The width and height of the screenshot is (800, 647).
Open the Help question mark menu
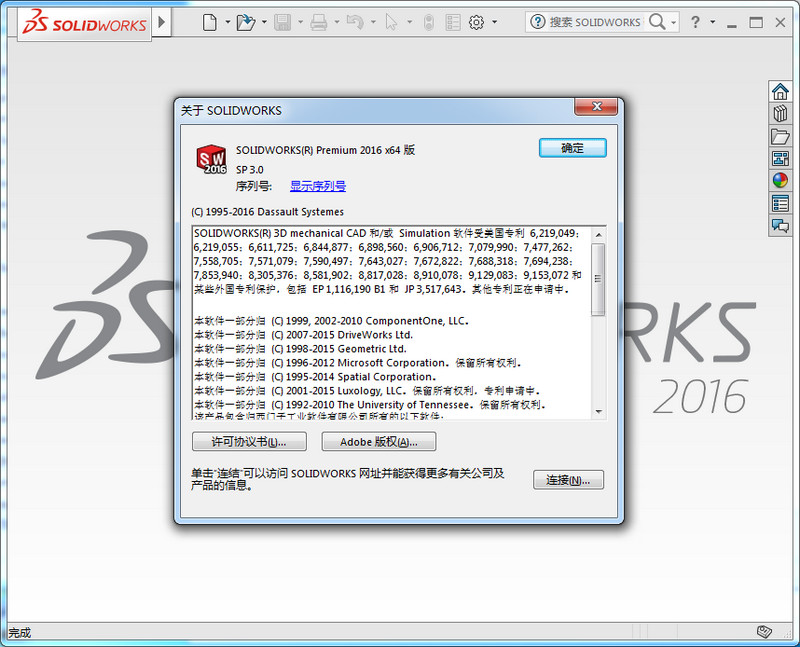(697, 21)
